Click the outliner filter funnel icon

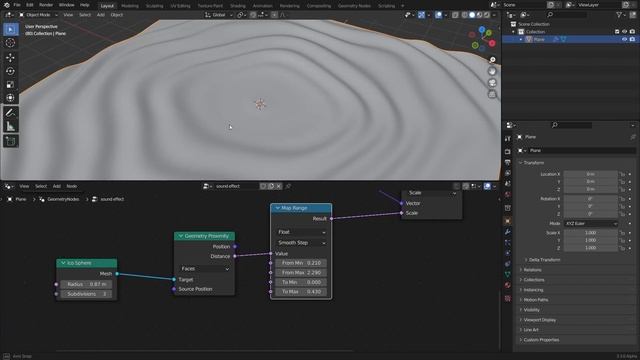[x=620, y=15]
